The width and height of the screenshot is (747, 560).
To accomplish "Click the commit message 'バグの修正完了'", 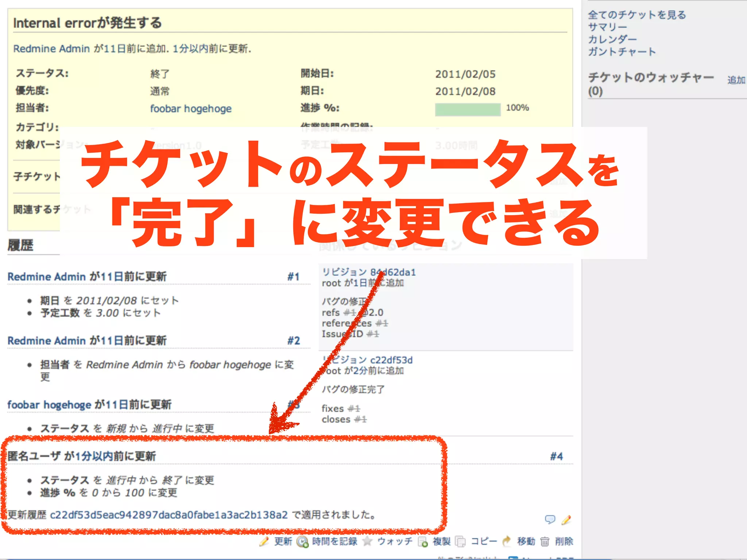I will [x=353, y=390].
